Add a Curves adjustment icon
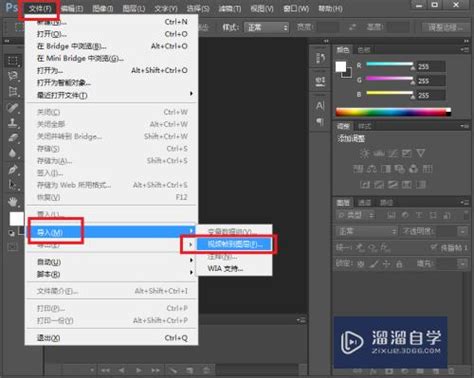 pos(393,153)
